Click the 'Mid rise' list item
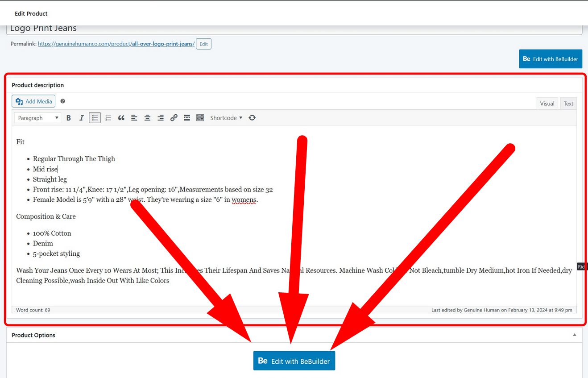Image resolution: width=588 pixels, height=378 pixels. coord(45,169)
